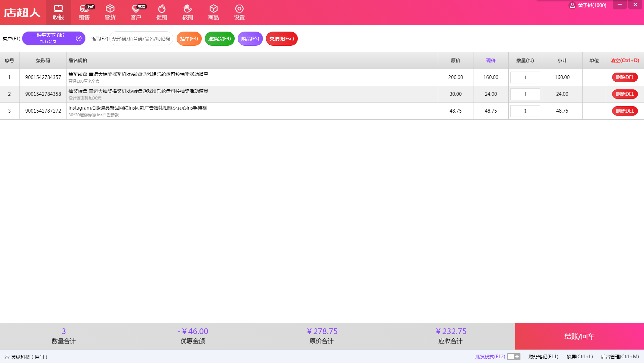Screen dimensions: 644x363
Task: Edit quantity field in row 3
Action: pos(525,111)
